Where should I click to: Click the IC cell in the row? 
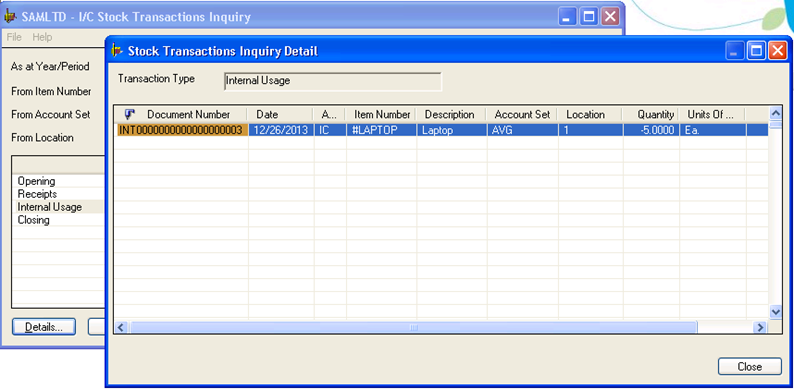coord(330,130)
